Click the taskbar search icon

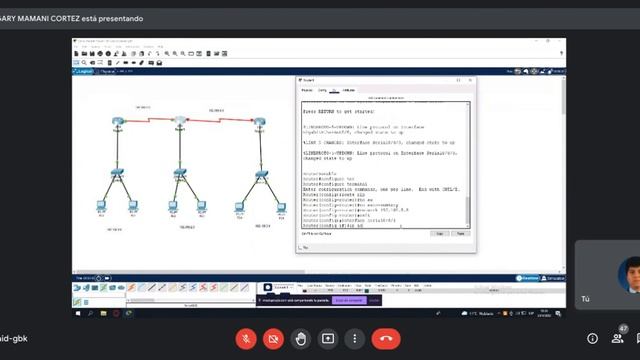(91, 313)
